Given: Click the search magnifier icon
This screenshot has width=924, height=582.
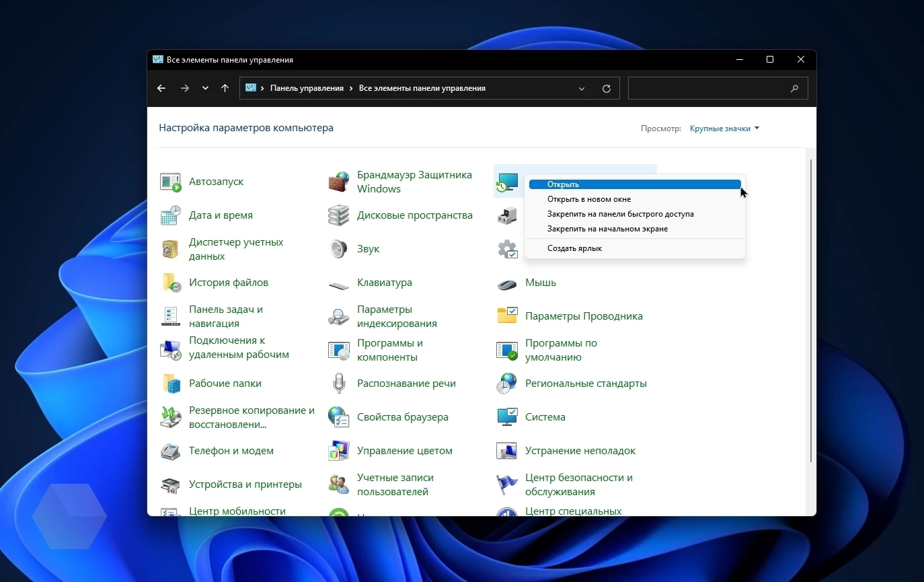Looking at the screenshot, I should point(795,88).
